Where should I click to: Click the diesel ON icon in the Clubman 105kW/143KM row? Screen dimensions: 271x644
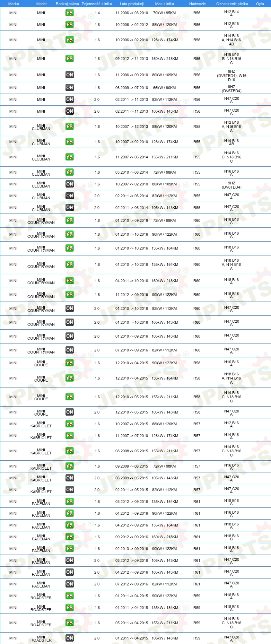tap(70, 208)
